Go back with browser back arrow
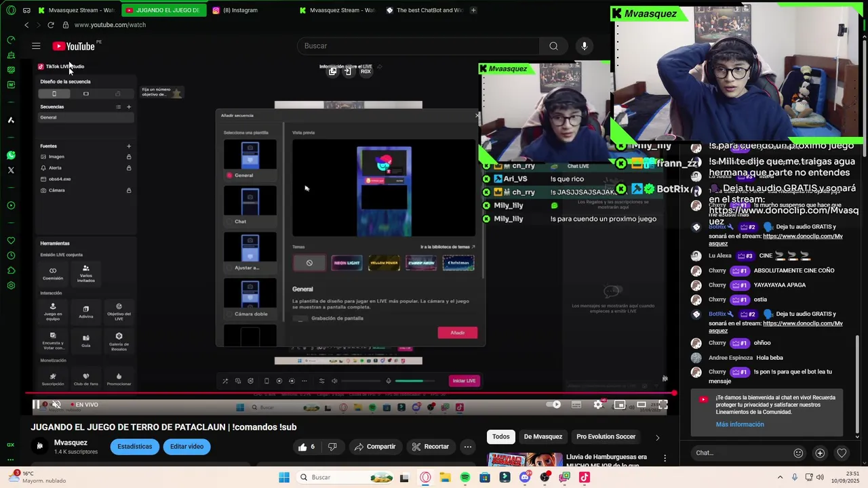Screen dimensions: 868x488 [26, 25]
